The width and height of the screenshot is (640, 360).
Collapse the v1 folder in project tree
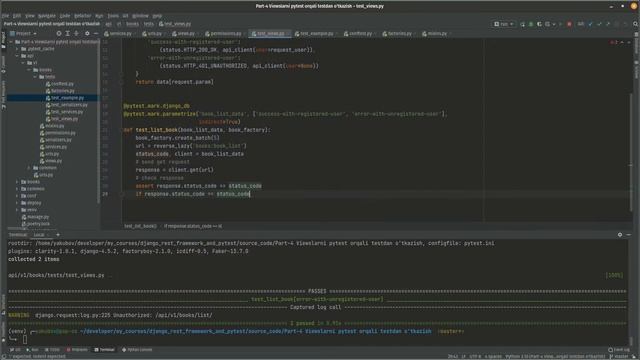[23, 63]
